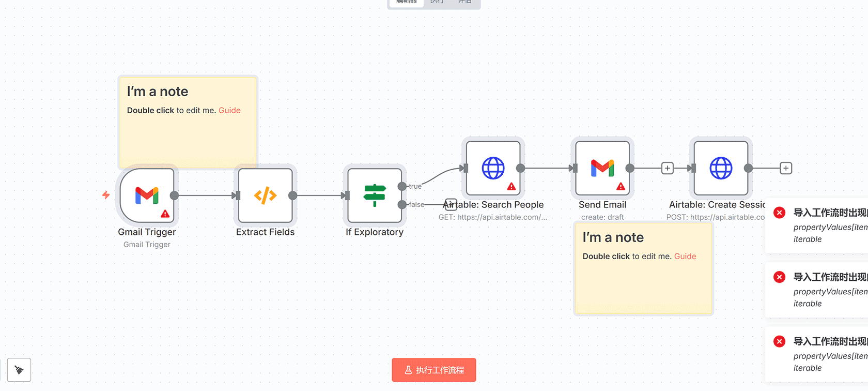Viewport: 868px width, 391px height.
Task: Click the Send Email Gmail node
Action: (x=602, y=168)
